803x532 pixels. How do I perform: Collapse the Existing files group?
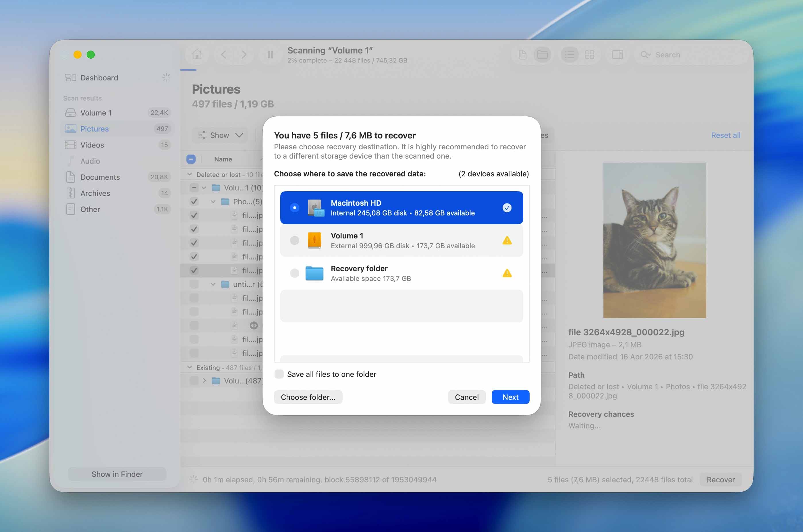(190, 367)
